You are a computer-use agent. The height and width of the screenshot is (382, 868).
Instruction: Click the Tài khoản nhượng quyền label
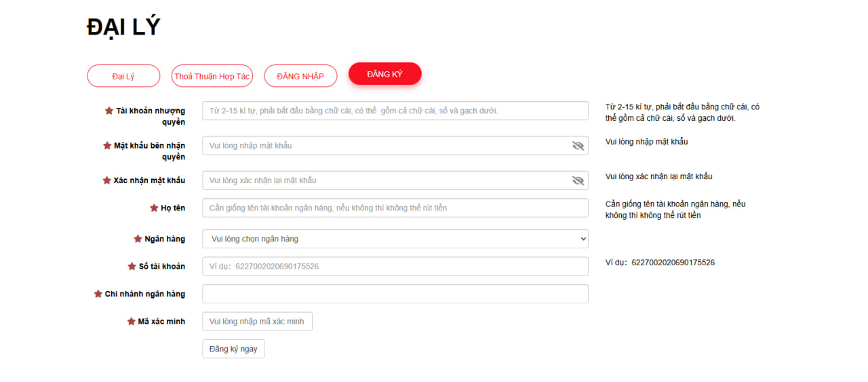coord(151,116)
